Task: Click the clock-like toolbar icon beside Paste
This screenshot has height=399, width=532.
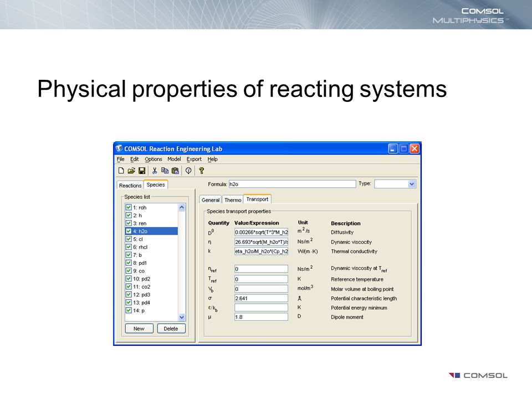Action: (188, 171)
